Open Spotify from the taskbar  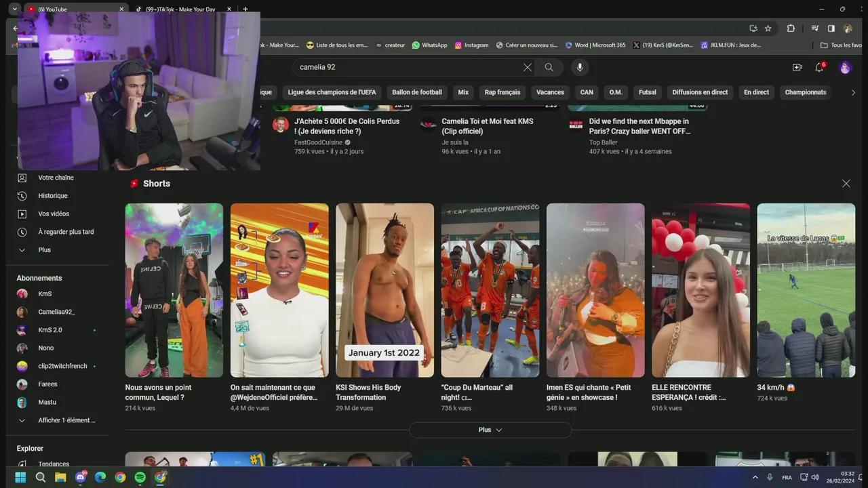point(140,477)
